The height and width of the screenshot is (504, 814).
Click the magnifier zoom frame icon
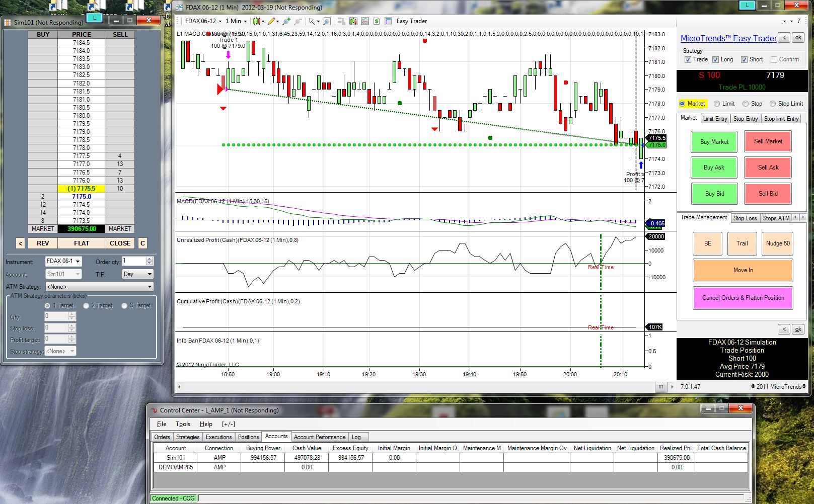point(327,21)
